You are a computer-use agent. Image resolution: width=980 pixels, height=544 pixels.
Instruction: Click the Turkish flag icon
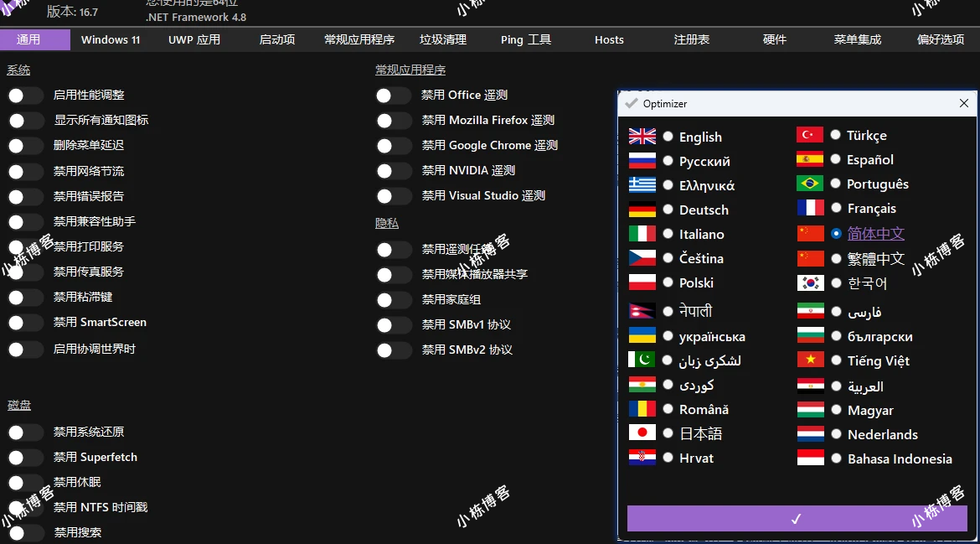(810, 134)
